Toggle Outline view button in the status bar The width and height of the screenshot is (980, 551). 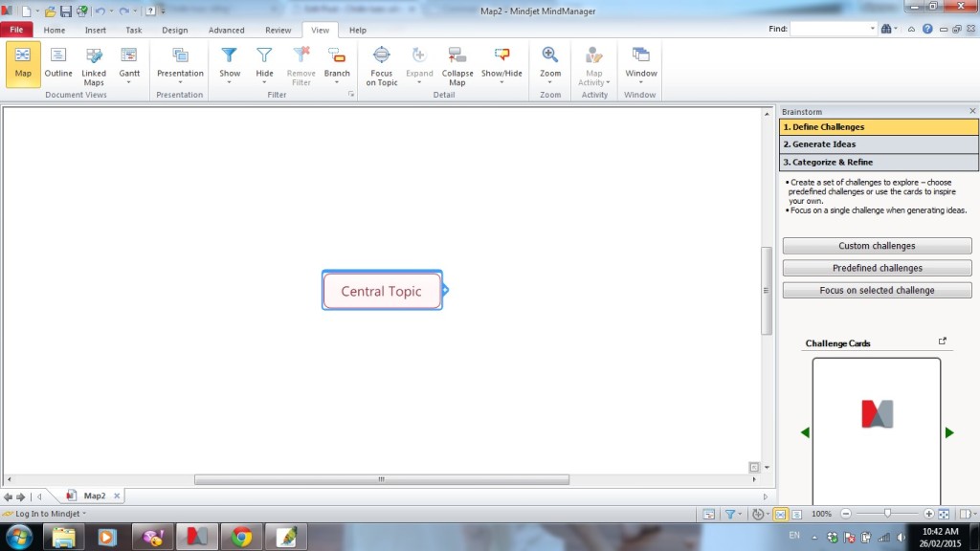(796, 514)
